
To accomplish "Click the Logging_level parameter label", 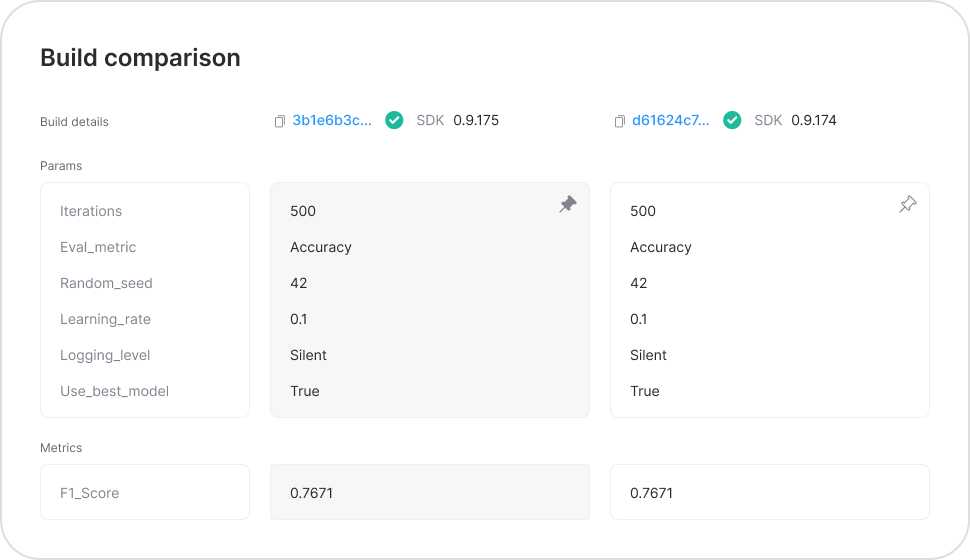I will pos(105,355).
